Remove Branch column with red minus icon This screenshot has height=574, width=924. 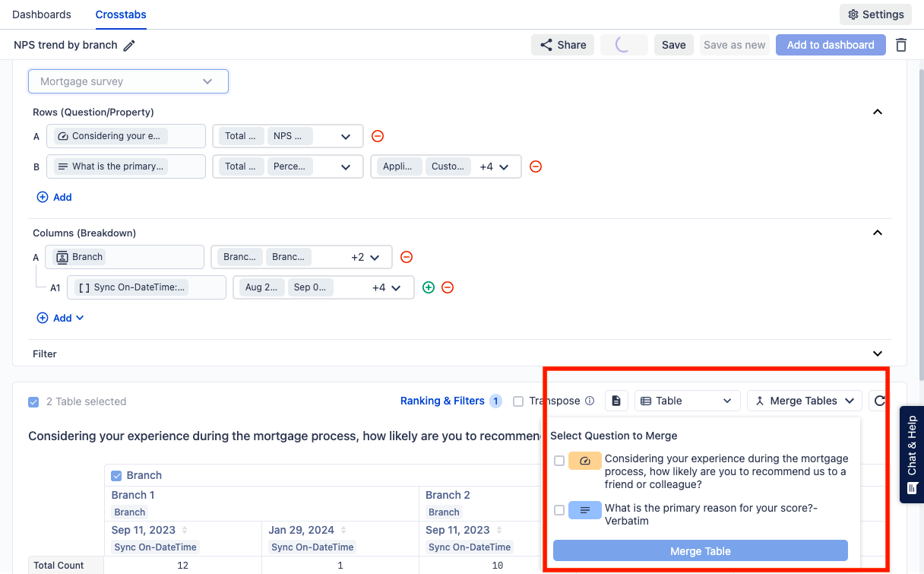(x=407, y=257)
